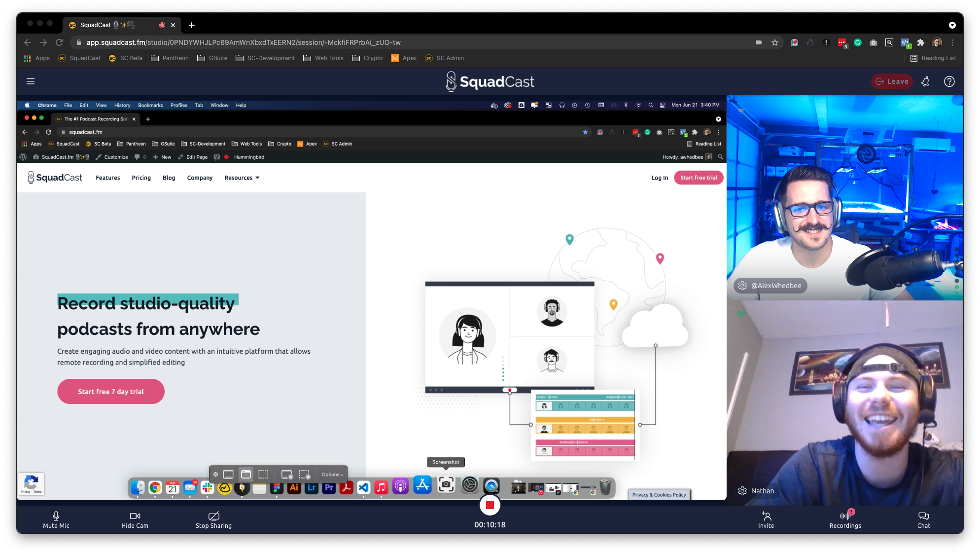
Task: Click the Start free 7 day trial button
Action: (x=110, y=391)
